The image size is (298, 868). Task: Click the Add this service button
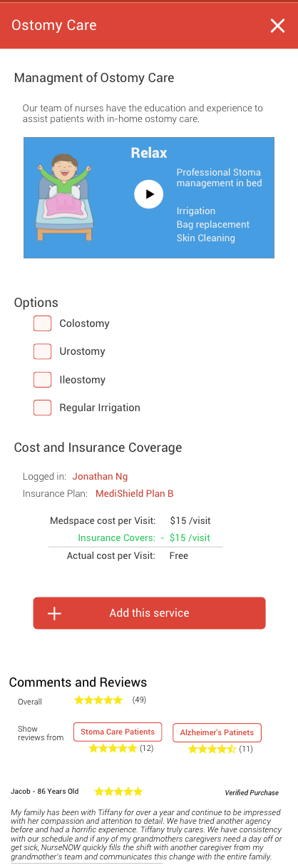[x=149, y=613]
